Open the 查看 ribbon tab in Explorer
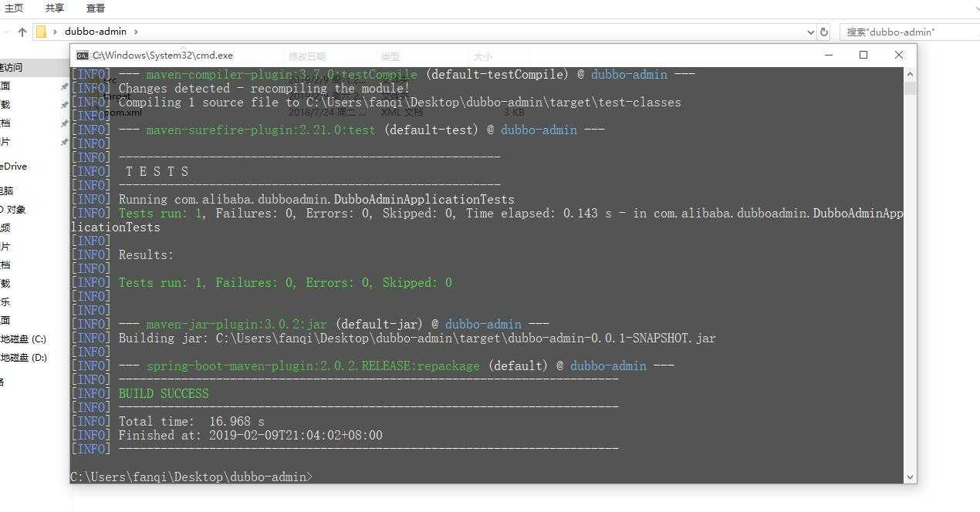Image resolution: width=980 pixels, height=512 pixels. pos(96,8)
